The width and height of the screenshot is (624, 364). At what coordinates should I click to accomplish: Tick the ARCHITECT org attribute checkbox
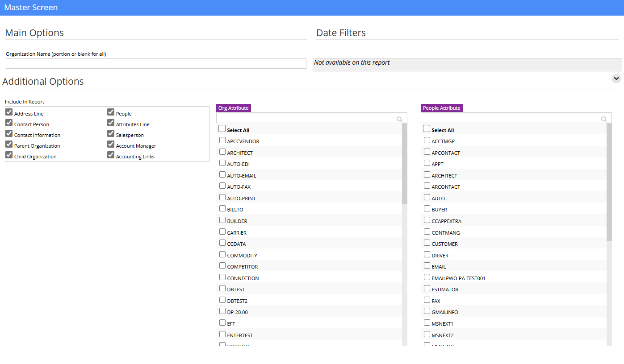(222, 152)
